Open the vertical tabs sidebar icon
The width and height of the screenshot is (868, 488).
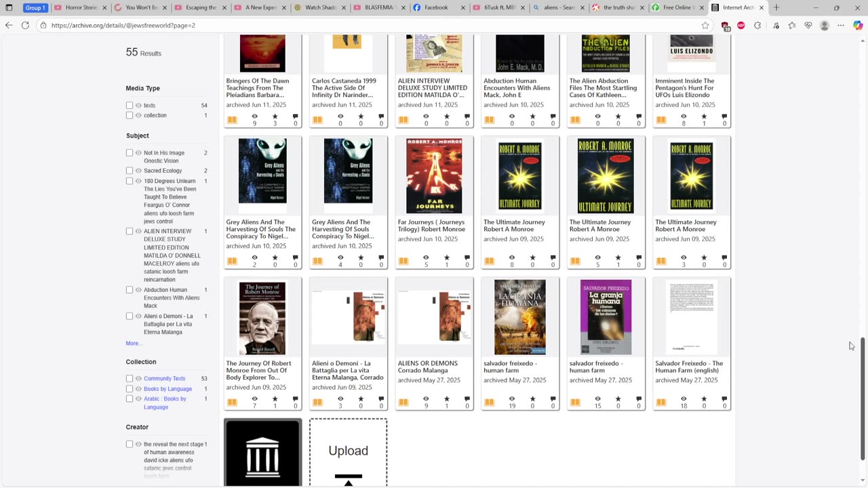click(x=9, y=7)
